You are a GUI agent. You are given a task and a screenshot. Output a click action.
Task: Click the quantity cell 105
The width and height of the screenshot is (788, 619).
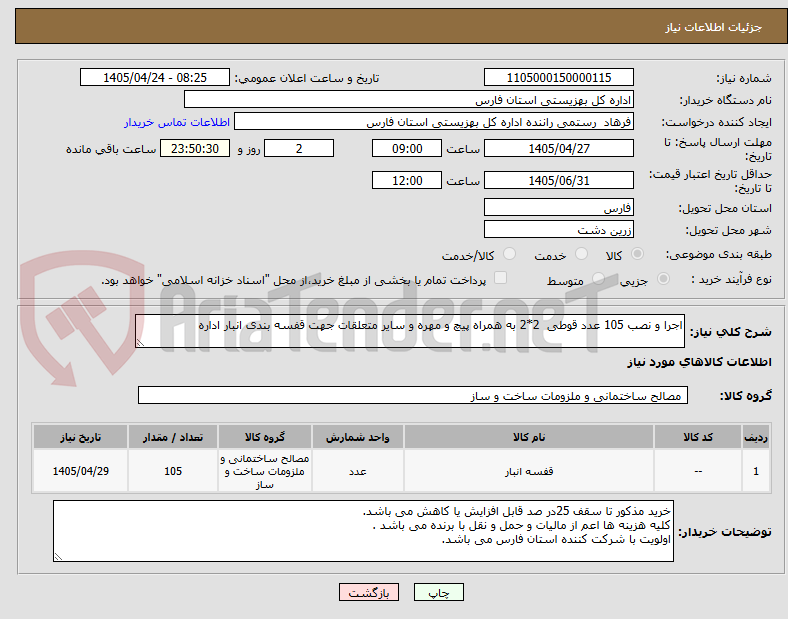(x=173, y=471)
